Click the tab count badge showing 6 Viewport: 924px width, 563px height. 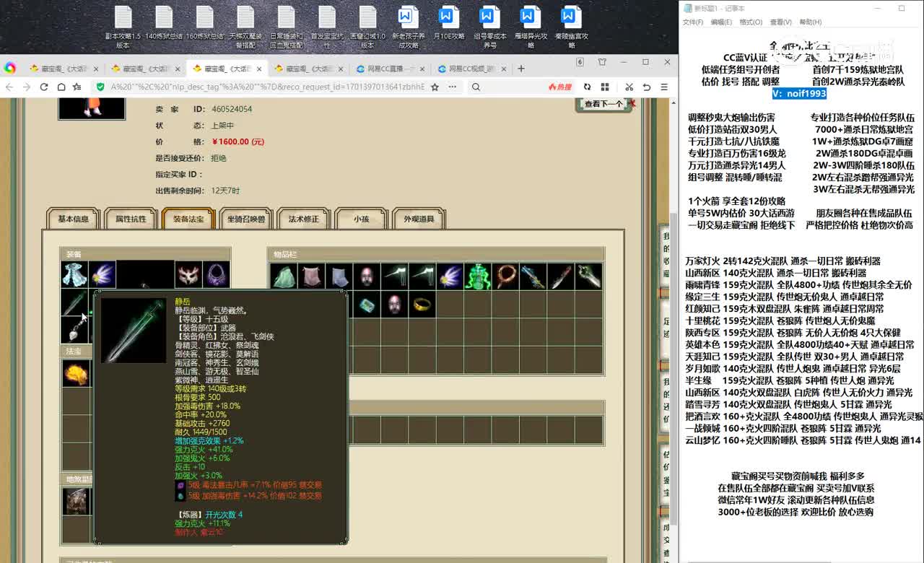pyautogui.click(x=580, y=62)
